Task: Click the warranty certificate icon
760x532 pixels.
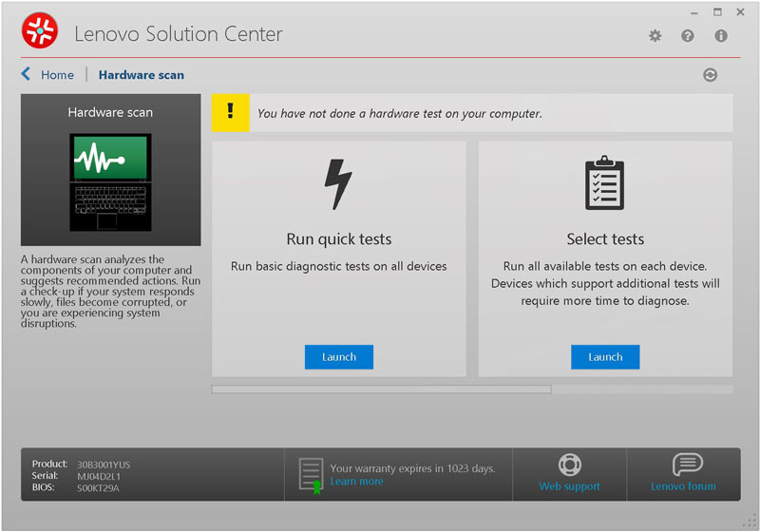Action: pyautogui.click(x=312, y=475)
